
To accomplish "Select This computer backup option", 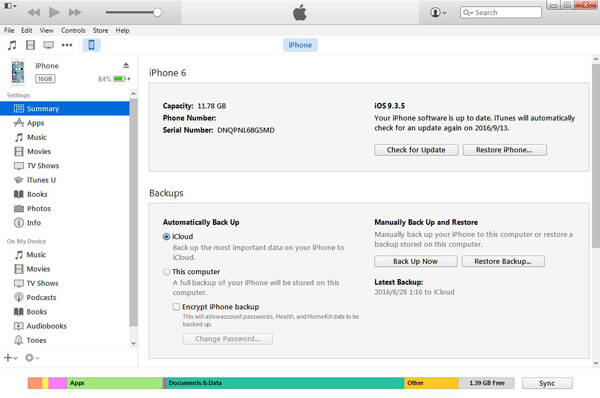I will pyautogui.click(x=166, y=272).
